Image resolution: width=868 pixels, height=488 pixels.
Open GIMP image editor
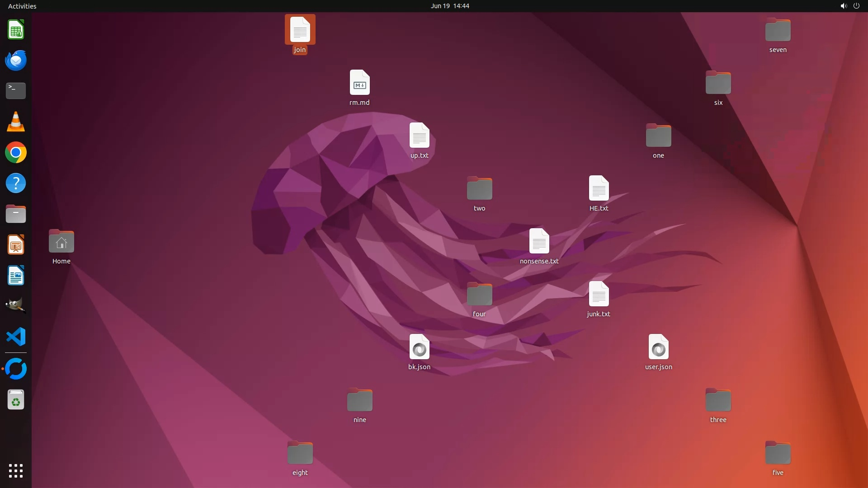(x=16, y=306)
